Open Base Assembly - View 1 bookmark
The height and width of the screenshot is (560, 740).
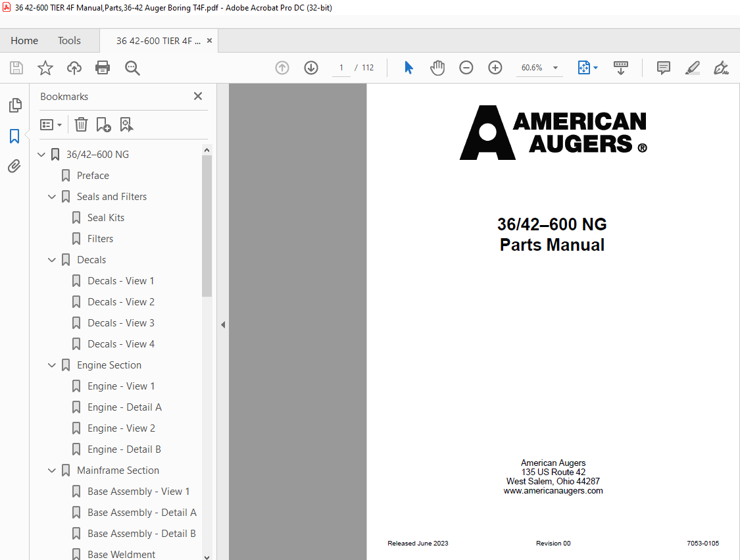click(x=139, y=492)
